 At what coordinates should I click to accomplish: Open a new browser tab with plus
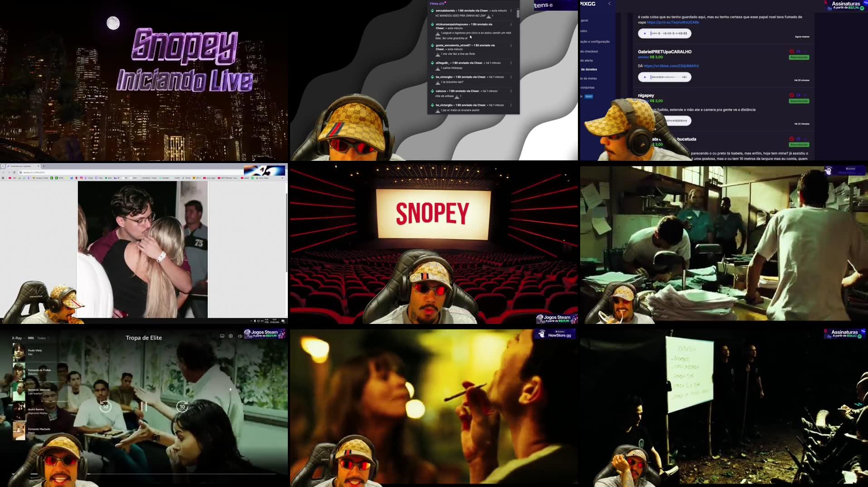pos(44,166)
